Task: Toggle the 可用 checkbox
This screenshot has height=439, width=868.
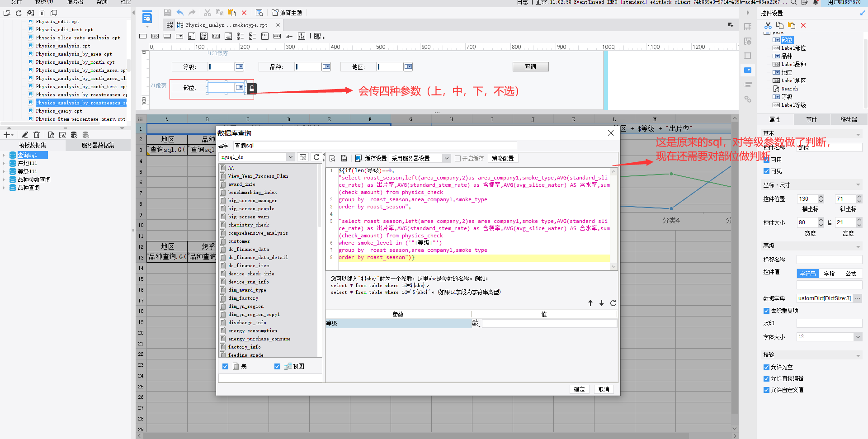Action: coord(766,160)
